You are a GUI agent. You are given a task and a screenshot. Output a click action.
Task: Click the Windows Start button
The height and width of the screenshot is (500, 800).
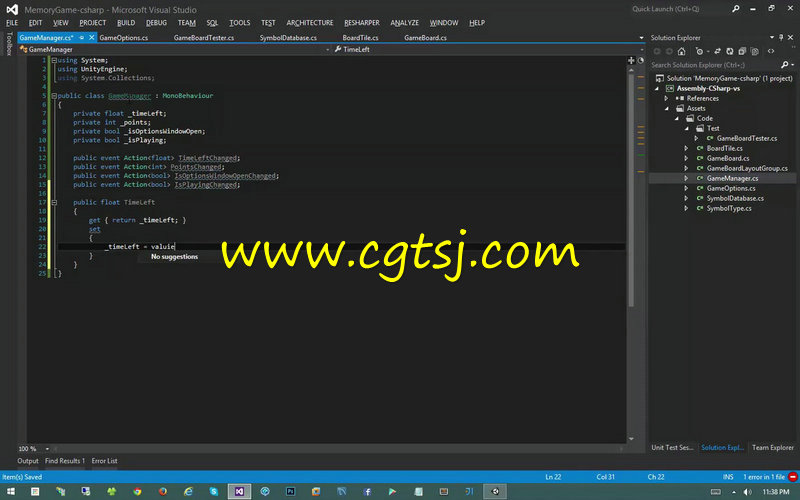pos(11,491)
